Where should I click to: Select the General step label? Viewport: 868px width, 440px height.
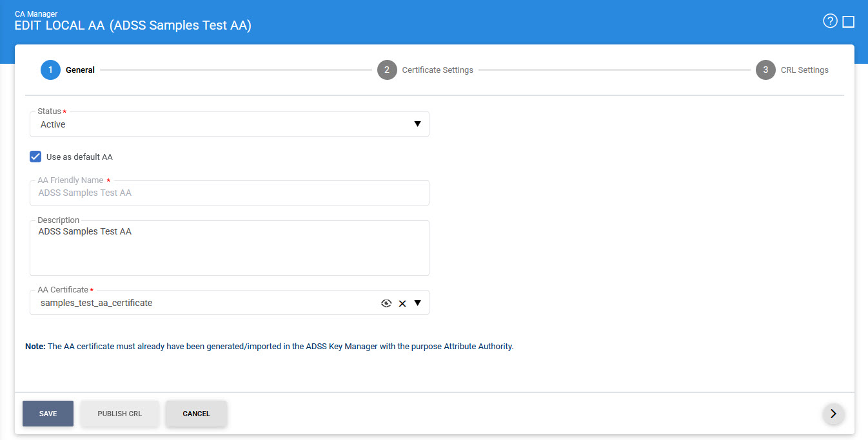click(x=80, y=70)
